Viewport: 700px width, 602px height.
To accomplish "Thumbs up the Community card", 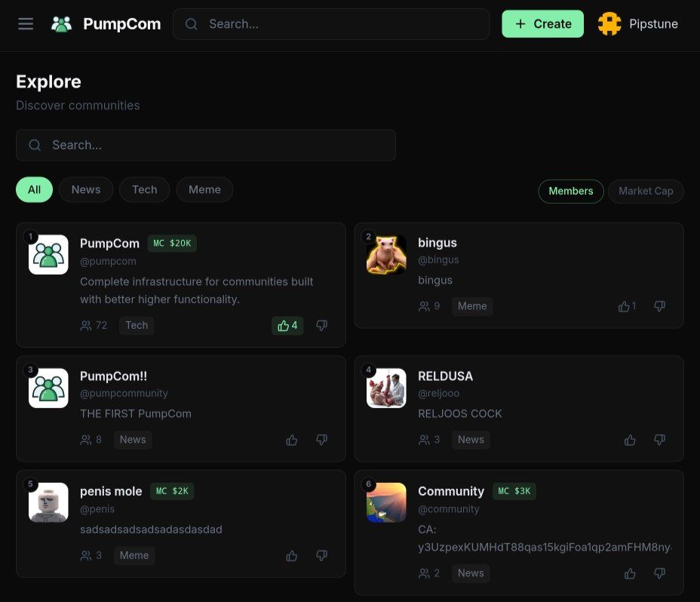I will click(629, 573).
